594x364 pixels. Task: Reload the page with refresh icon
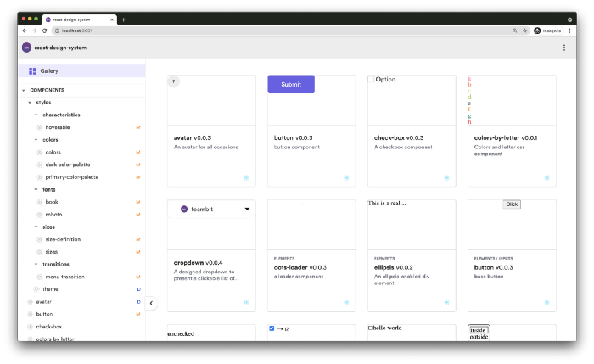[44, 31]
